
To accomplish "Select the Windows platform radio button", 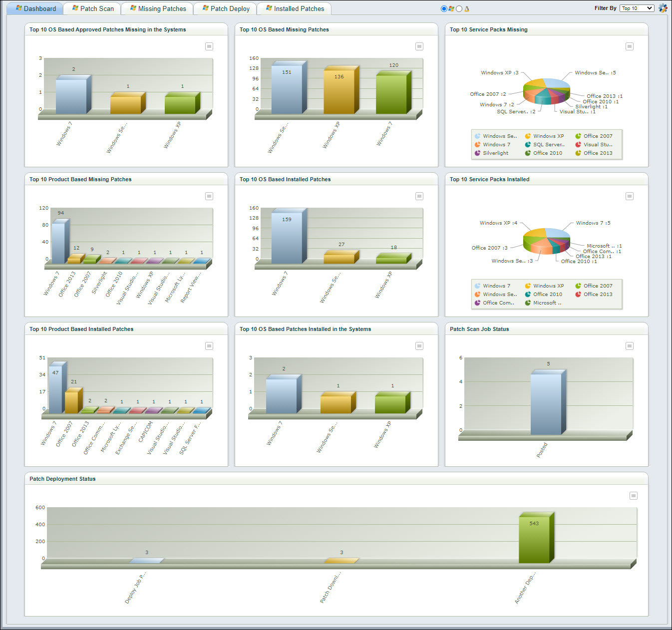I will 444,8.
